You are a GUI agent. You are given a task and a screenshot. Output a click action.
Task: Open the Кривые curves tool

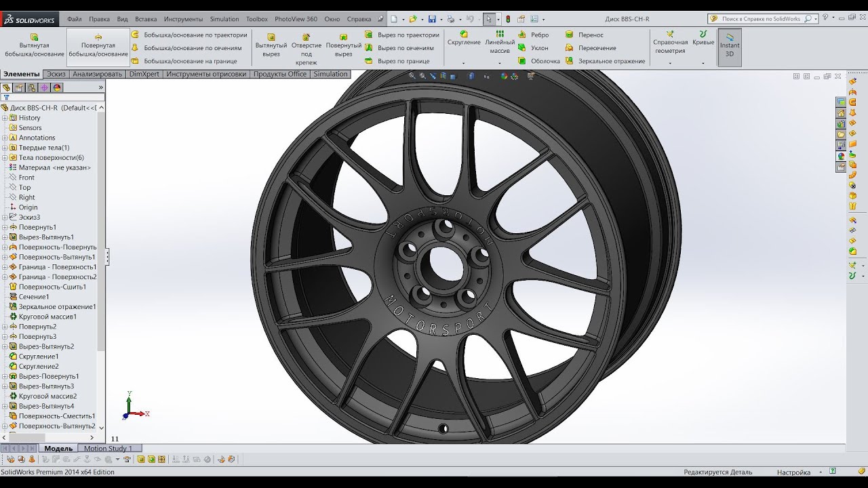click(703, 38)
